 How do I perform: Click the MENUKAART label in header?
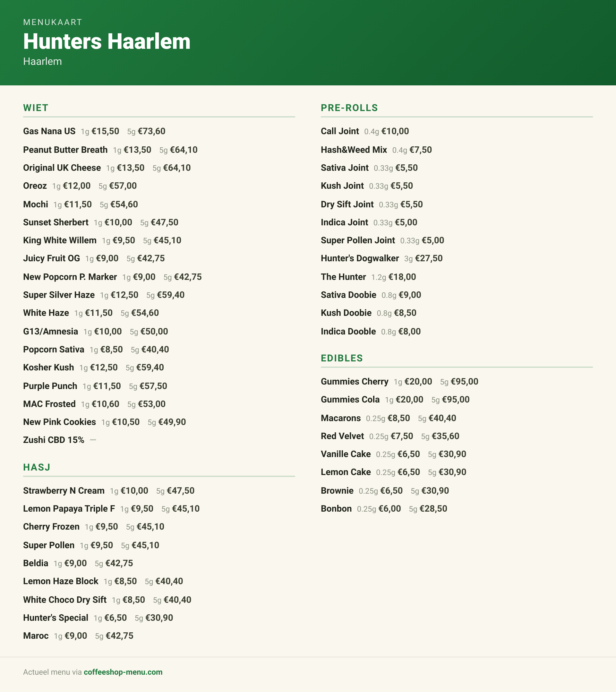(53, 22)
